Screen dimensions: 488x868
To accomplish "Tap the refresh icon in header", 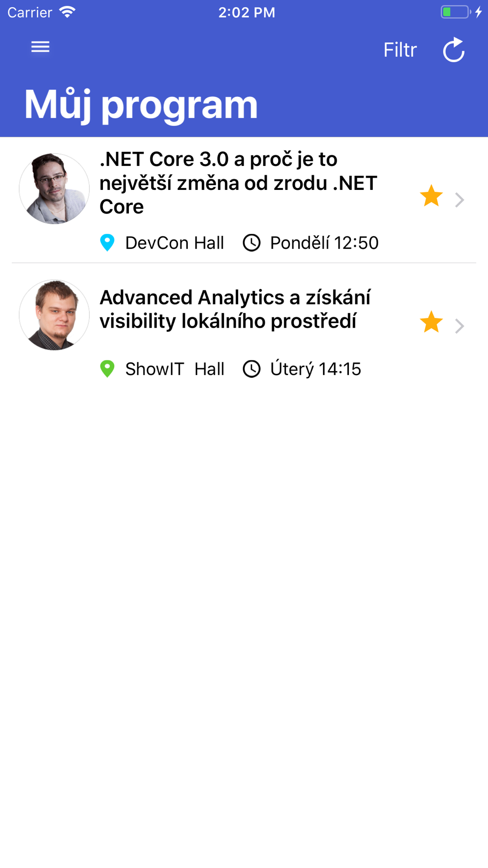I will (454, 50).
